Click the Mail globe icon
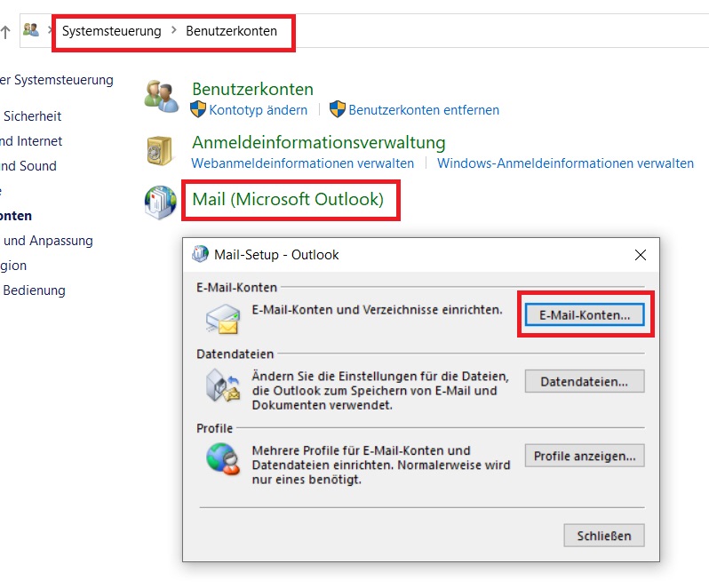This screenshot has height=588, width=709. [161, 203]
